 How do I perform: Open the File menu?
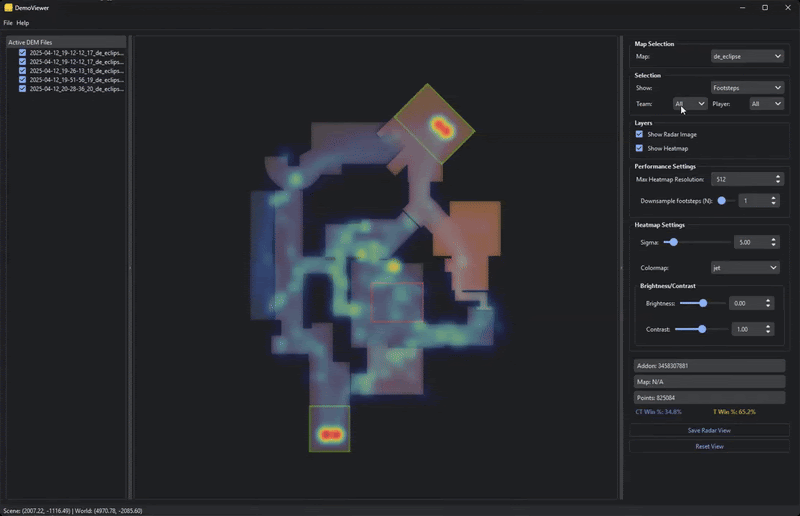[x=8, y=23]
